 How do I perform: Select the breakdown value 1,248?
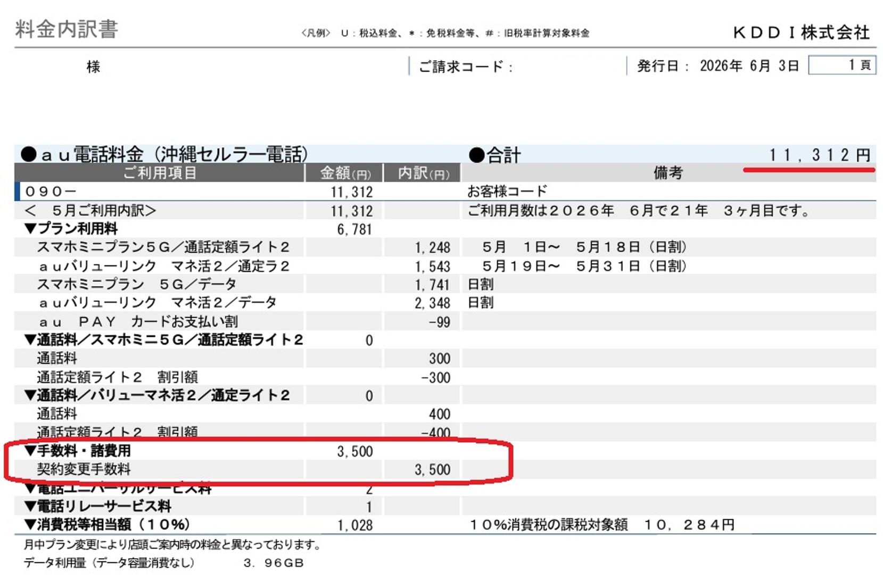(433, 248)
